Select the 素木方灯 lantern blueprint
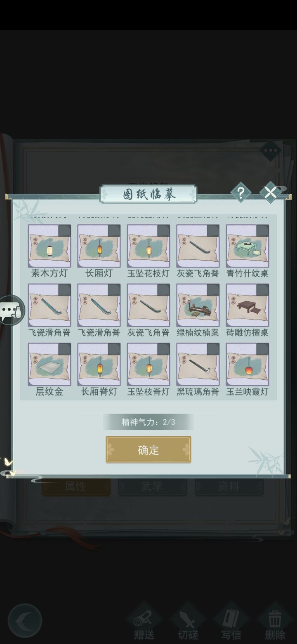Screen dimensions: 297x644 pos(49,246)
